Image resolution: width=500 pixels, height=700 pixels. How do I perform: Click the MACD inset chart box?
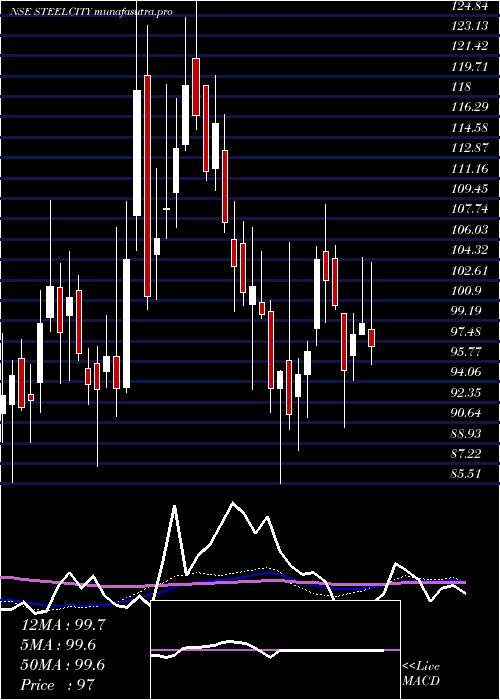(x=276, y=650)
